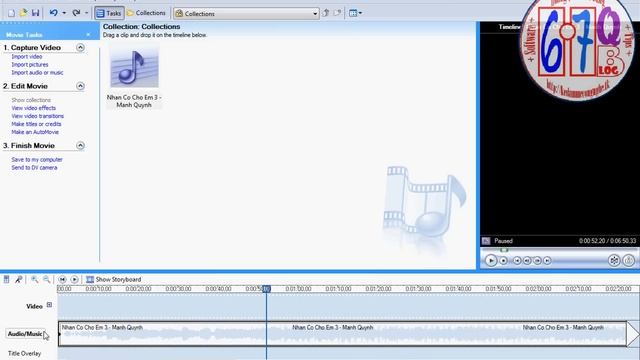This screenshot has height=360, width=640.
Task: Zoom out on the timeline
Action: click(x=47, y=280)
